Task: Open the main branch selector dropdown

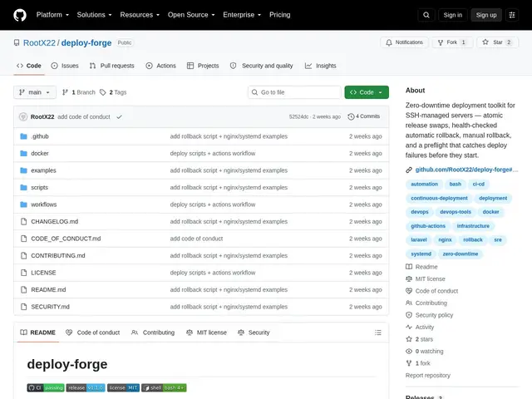Action: pos(35,92)
